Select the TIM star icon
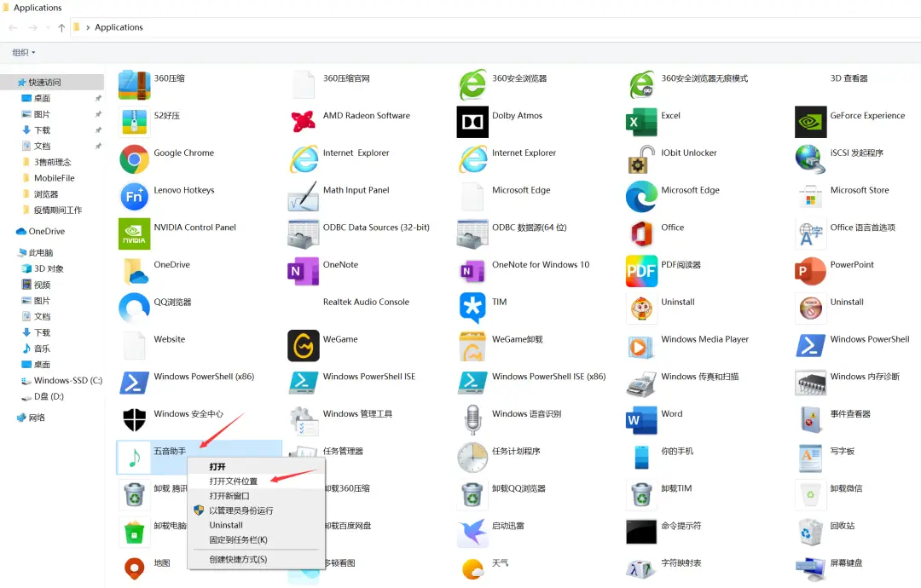The image size is (921, 588). click(472, 308)
